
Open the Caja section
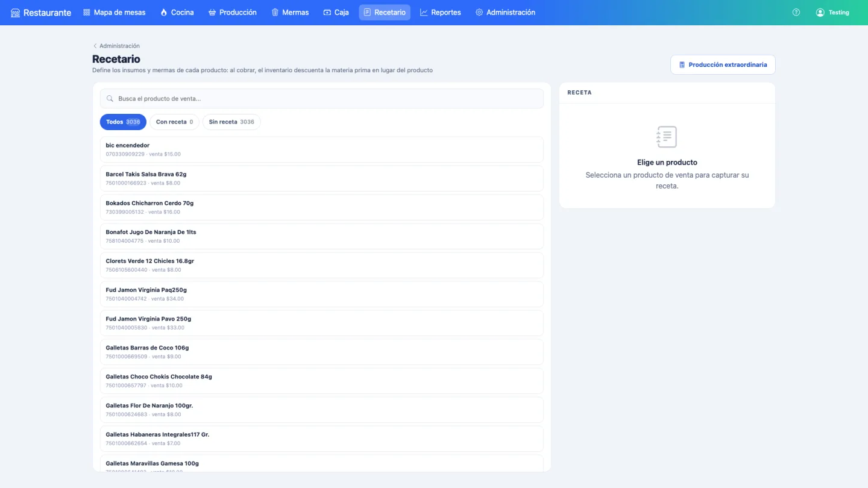(x=336, y=13)
